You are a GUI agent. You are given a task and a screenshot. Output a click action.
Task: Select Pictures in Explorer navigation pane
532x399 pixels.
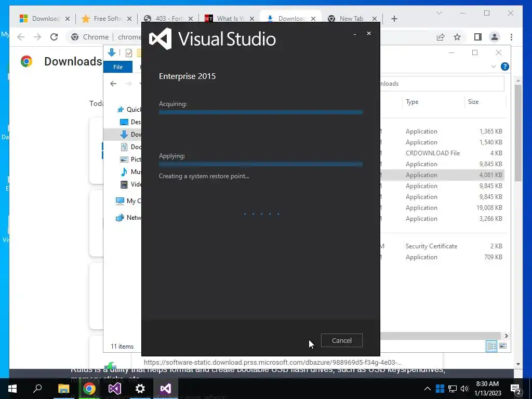click(130, 159)
